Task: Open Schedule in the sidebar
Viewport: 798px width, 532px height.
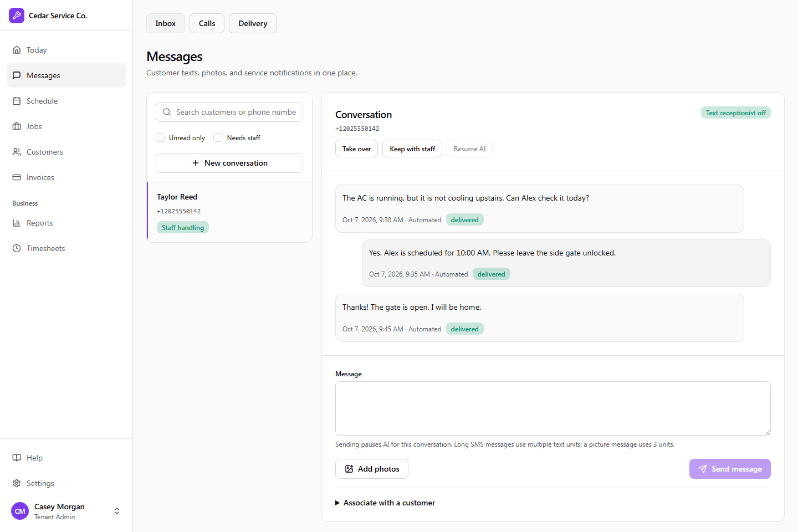Action: tap(66, 101)
